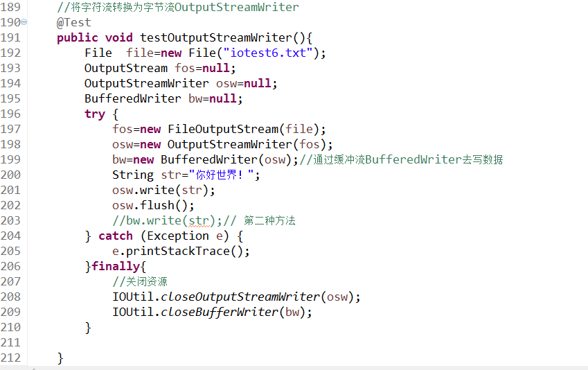Click the finally keyword
The width and height of the screenshot is (588, 370).
[116, 267]
